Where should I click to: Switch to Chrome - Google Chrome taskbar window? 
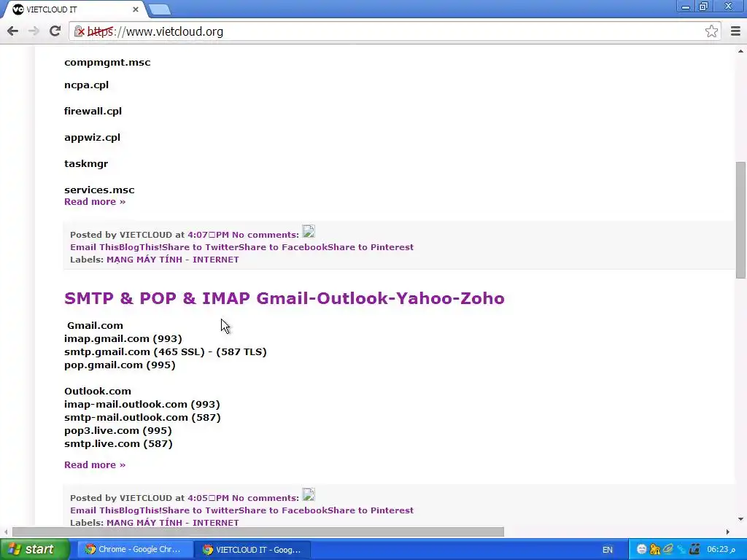pos(134,550)
